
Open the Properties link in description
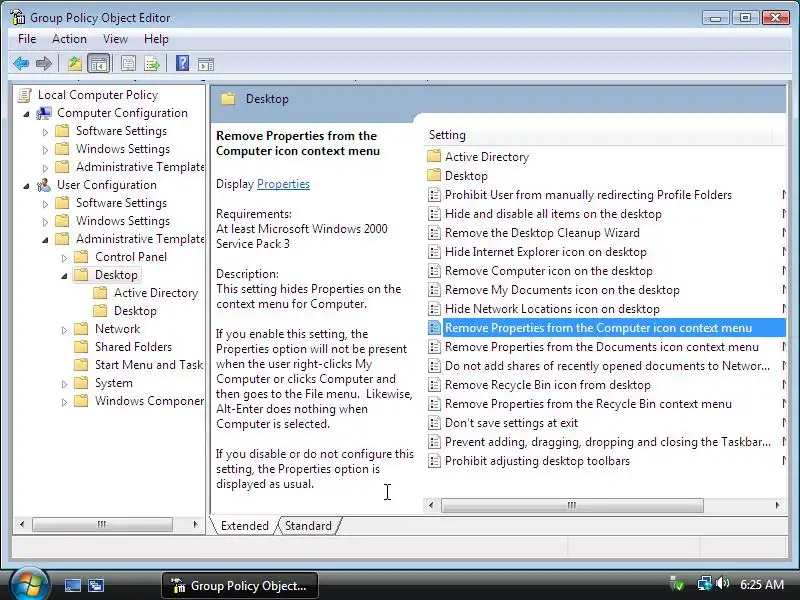click(x=283, y=184)
